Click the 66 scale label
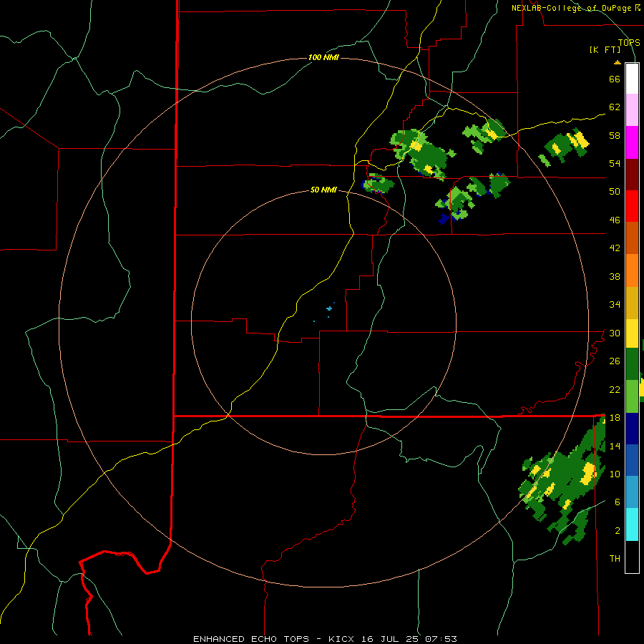 tap(615, 79)
